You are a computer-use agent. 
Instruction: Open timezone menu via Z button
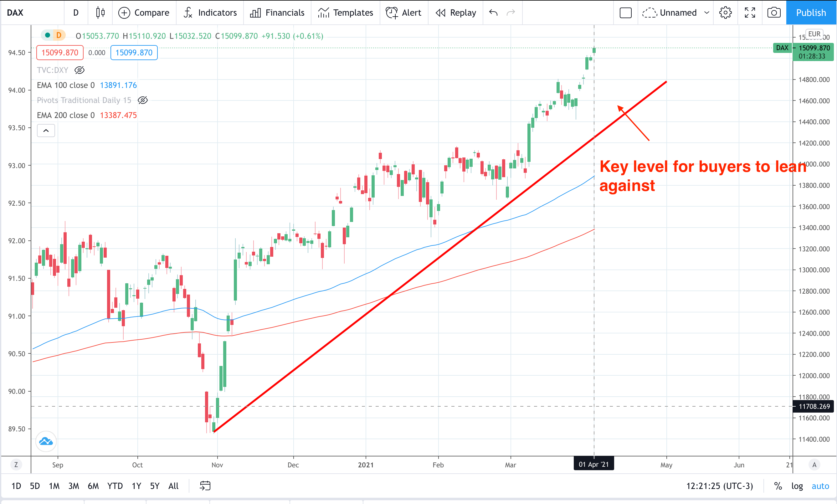pos(16,465)
